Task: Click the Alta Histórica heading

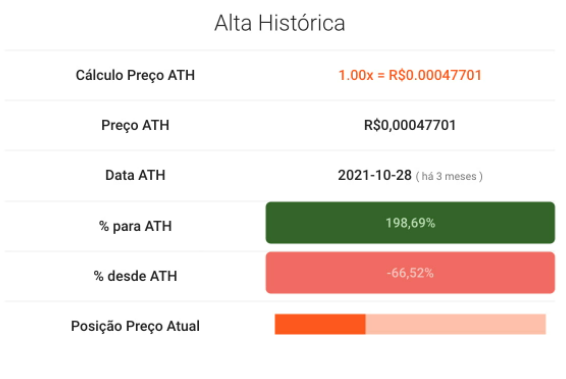Action: (280, 23)
